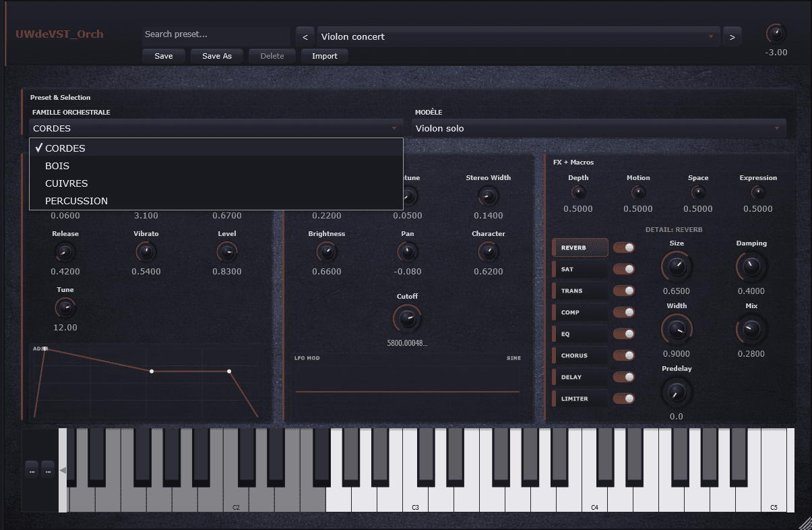Click the Cutoff knob

[x=407, y=318]
